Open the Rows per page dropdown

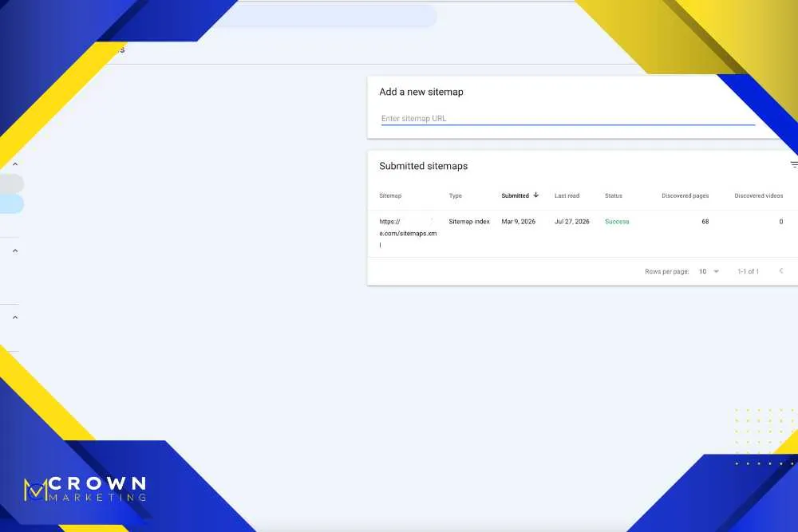tap(709, 272)
